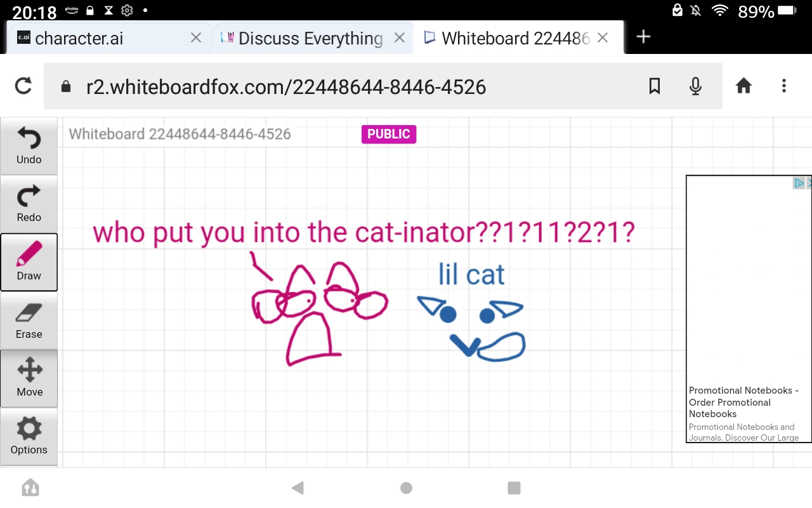The image size is (812, 508).
Task: Tap the browser home icon
Action: tap(743, 86)
